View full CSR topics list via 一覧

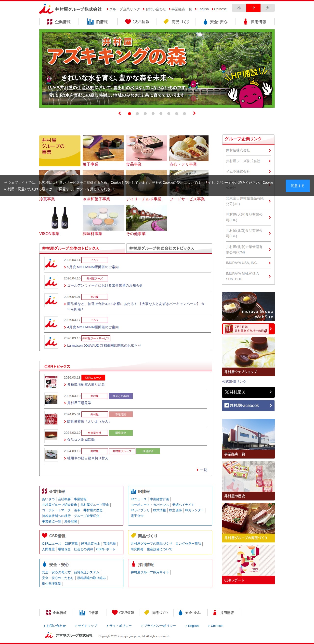(x=203, y=470)
